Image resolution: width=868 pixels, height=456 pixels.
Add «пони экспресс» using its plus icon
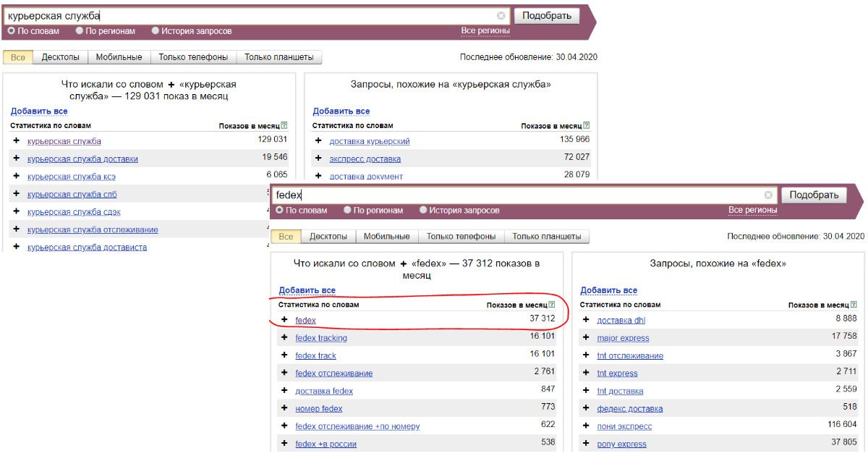(586, 426)
